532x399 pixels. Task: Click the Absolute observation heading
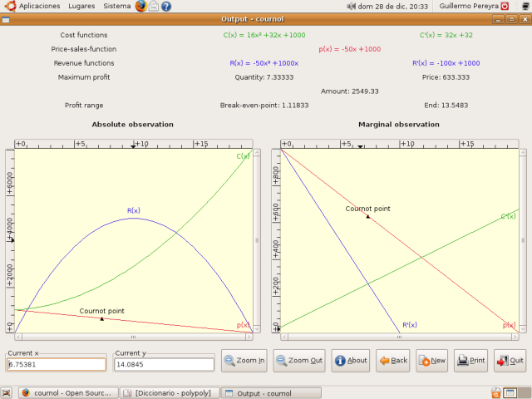(133, 125)
